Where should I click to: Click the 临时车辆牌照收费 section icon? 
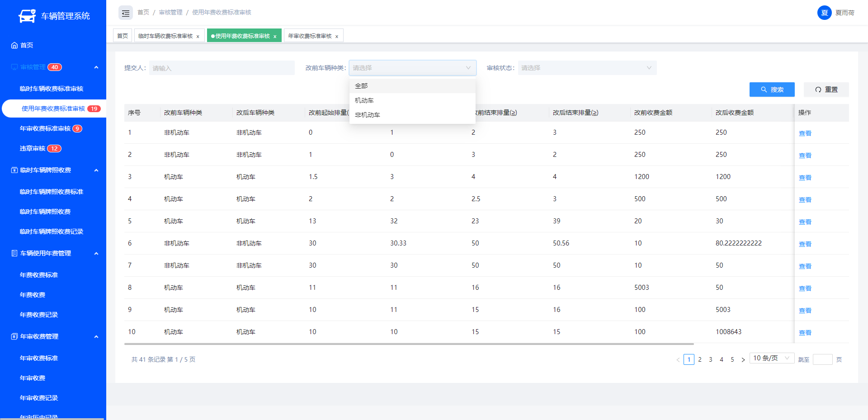point(14,170)
